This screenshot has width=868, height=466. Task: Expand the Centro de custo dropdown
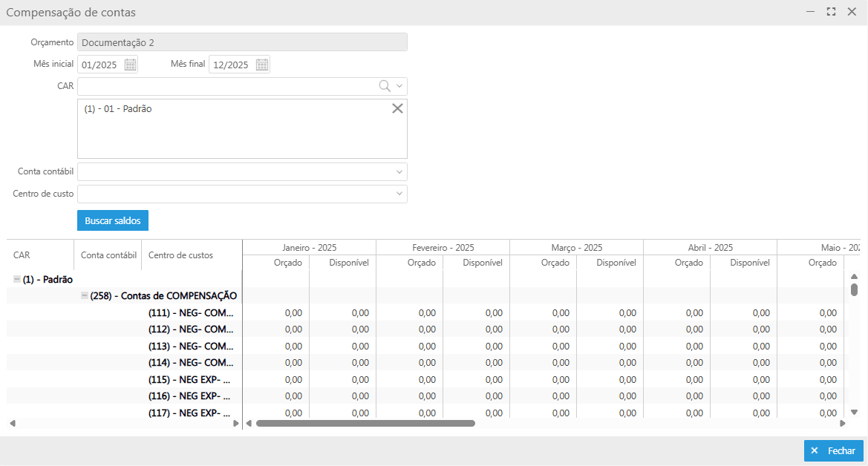[x=399, y=194]
